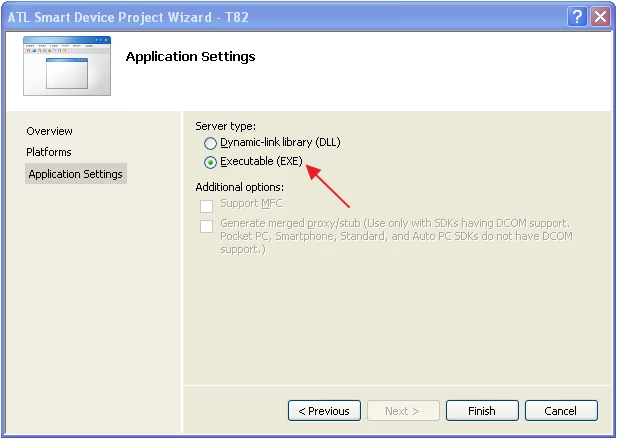The image size is (617, 439).
Task: Click the Application Settings page heading
Action: (x=190, y=57)
